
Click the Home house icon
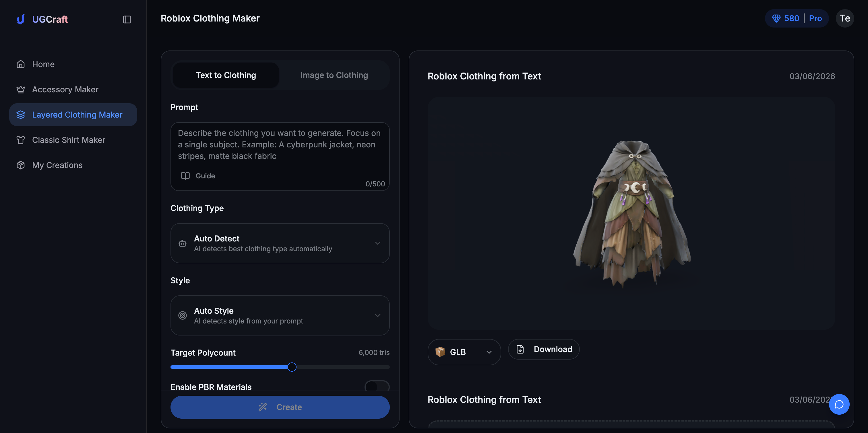pos(21,64)
